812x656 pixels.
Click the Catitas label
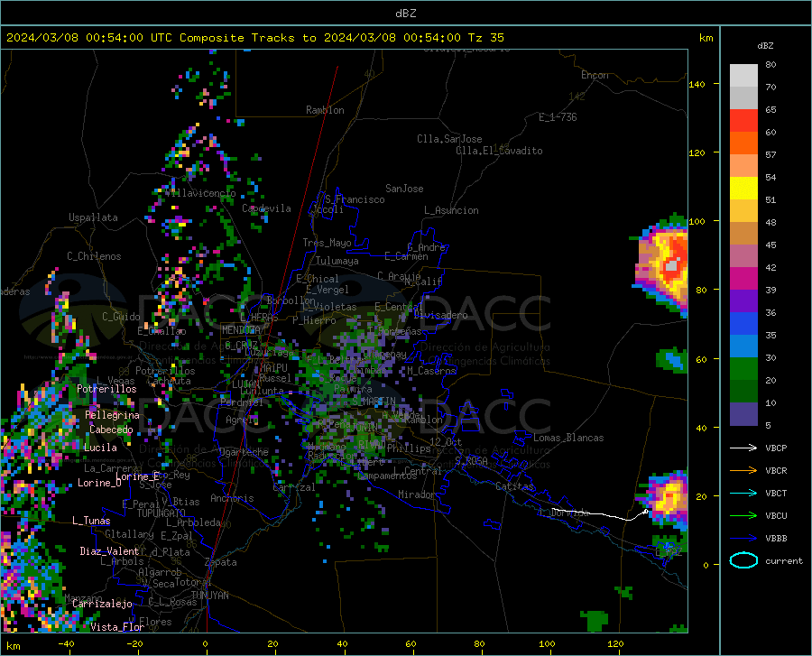pos(514,486)
